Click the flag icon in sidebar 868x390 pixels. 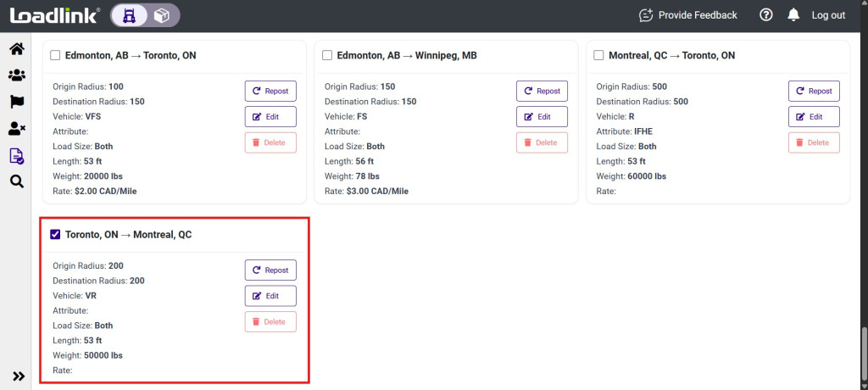[16, 102]
